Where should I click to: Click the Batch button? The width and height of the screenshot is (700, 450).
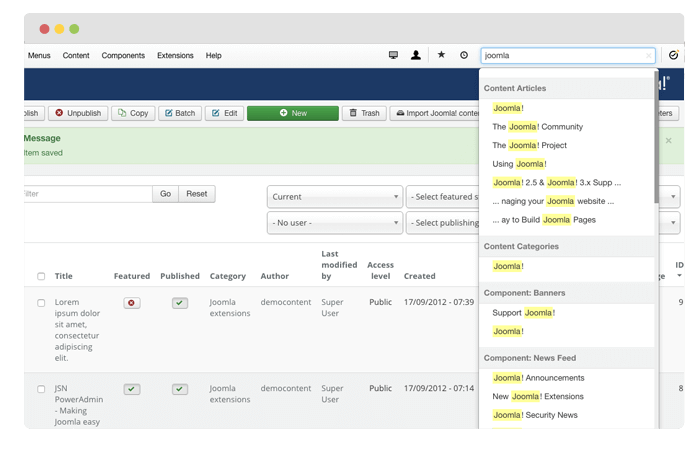tap(180, 113)
